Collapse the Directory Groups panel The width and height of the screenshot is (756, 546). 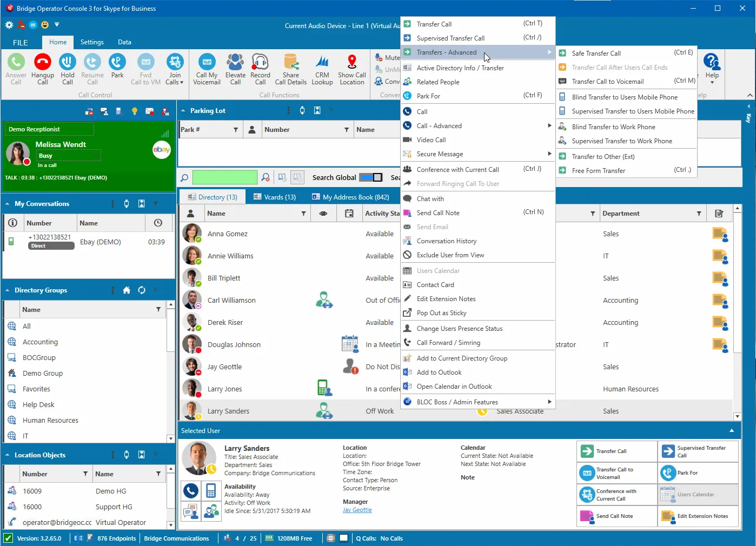8,290
